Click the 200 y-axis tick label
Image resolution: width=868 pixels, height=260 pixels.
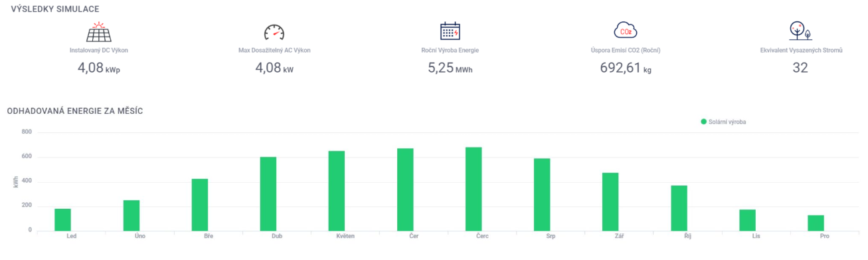tap(27, 205)
